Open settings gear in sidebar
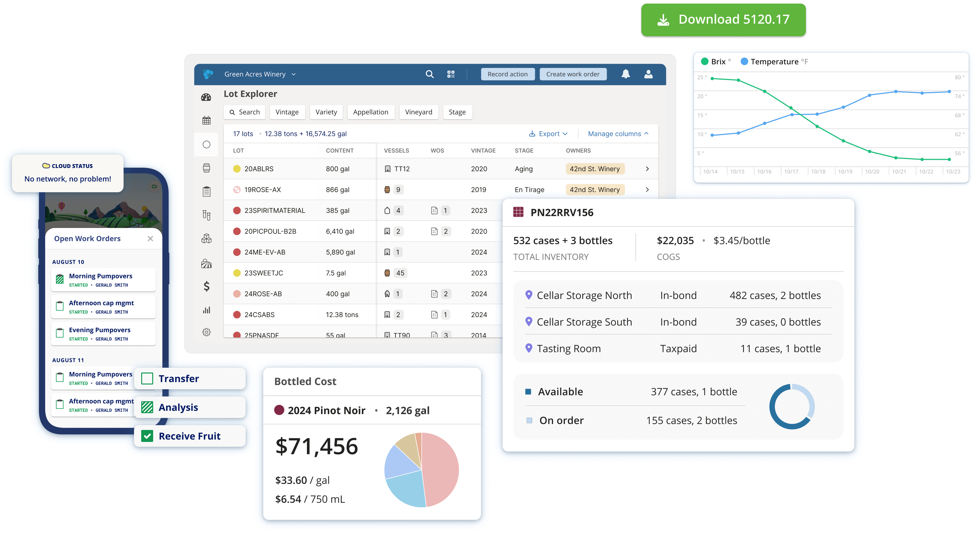 [x=206, y=332]
